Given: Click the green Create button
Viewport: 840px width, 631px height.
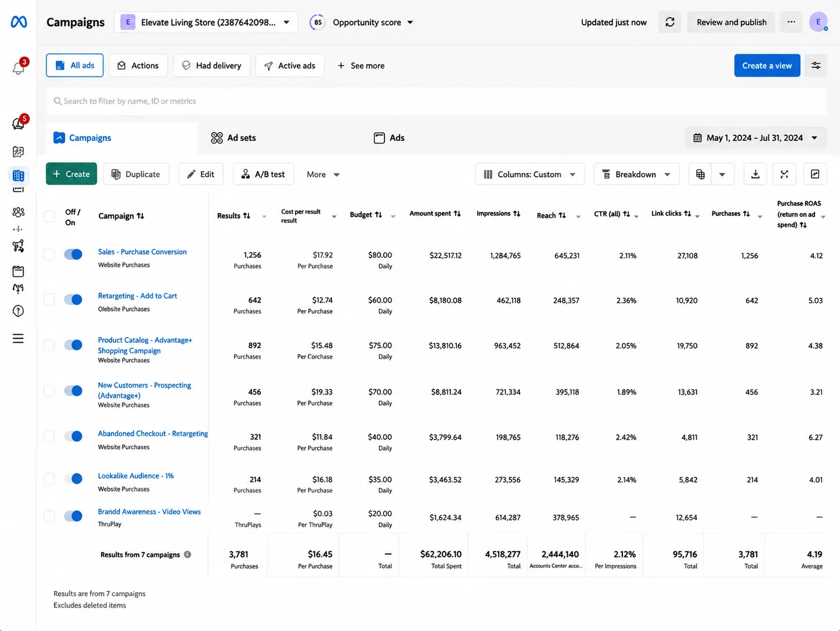Looking at the screenshot, I should (x=71, y=174).
